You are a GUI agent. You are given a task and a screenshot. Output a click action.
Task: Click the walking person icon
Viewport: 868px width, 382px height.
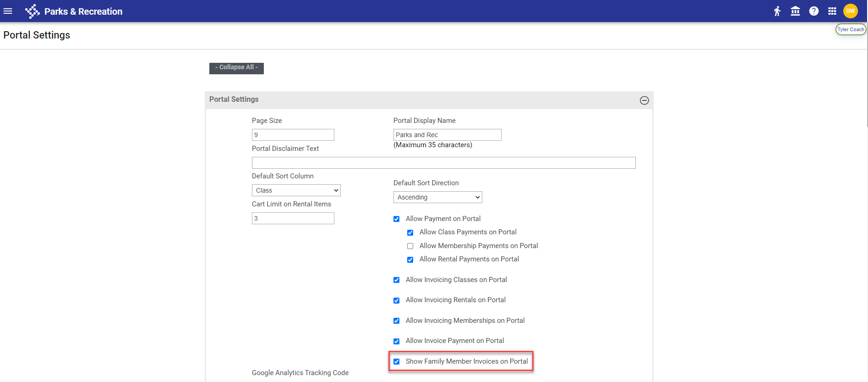pyautogui.click(x=777, y=11)
